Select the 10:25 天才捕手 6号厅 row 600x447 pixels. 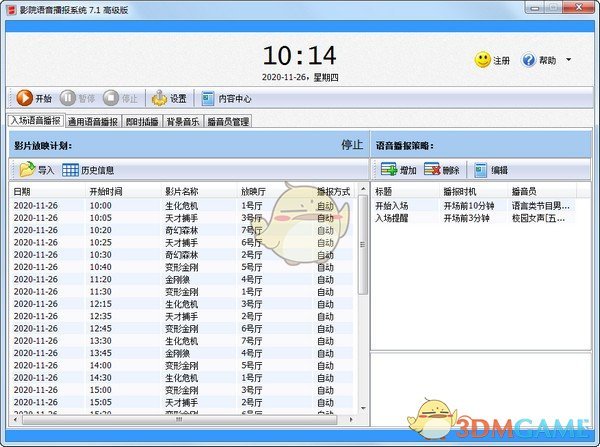(x=182, y=243)
